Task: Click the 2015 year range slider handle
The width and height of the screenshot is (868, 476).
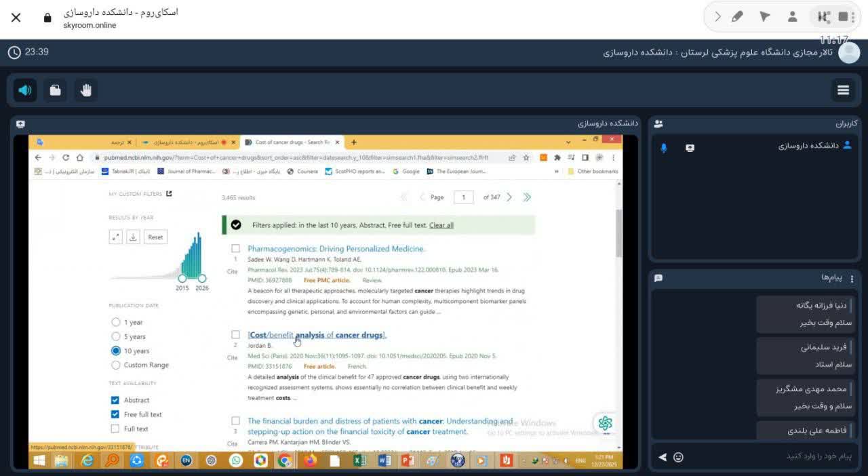Action: (182, 278)
